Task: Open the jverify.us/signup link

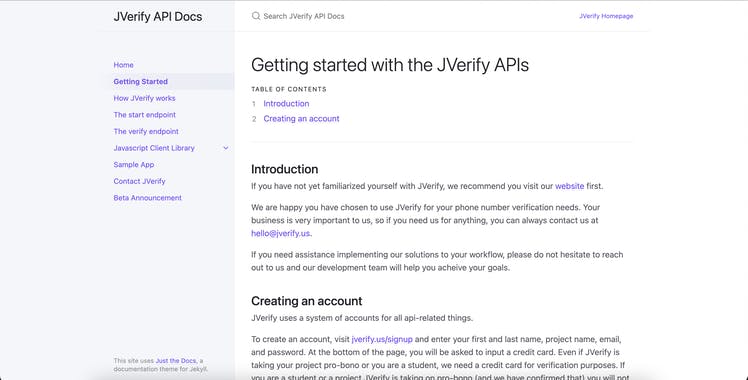Action: point(382,339)
